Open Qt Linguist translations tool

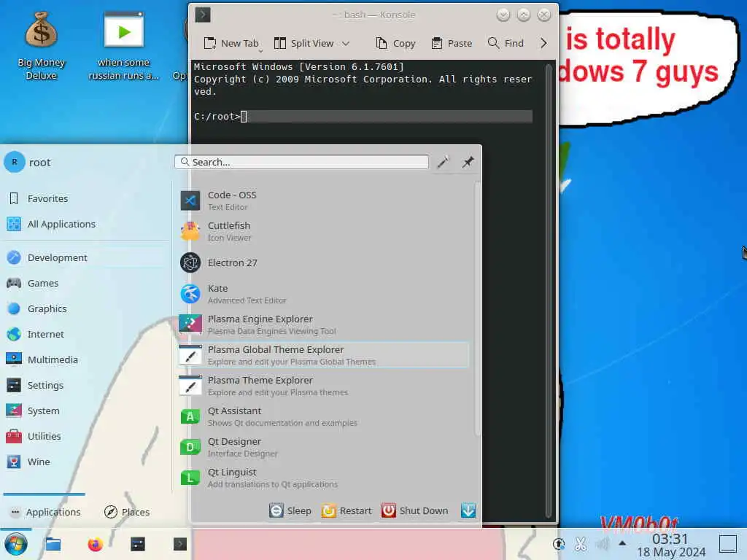(324, 478)
